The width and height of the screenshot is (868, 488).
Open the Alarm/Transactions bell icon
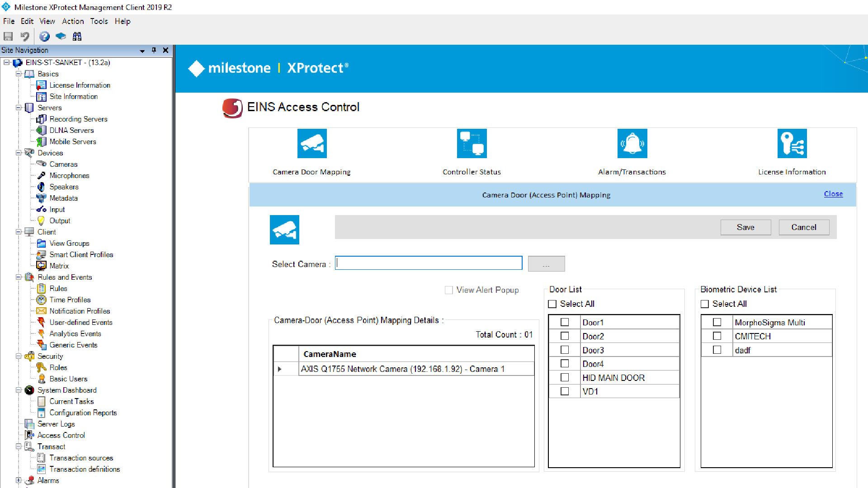(632, 144)
